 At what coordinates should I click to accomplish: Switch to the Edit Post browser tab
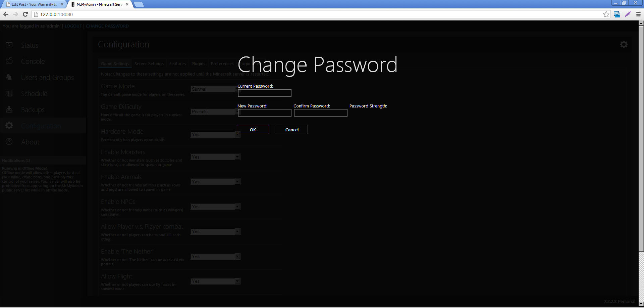click(x=34, y=4)
